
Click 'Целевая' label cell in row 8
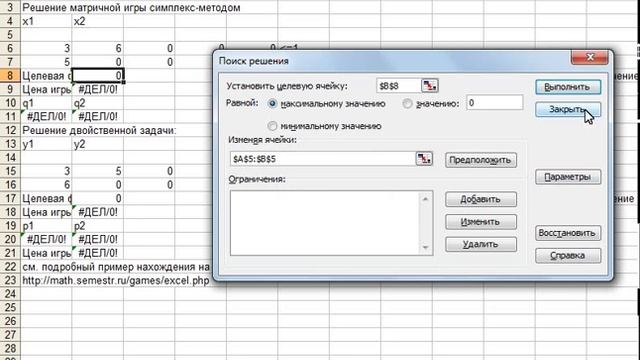tap(46, 76)
